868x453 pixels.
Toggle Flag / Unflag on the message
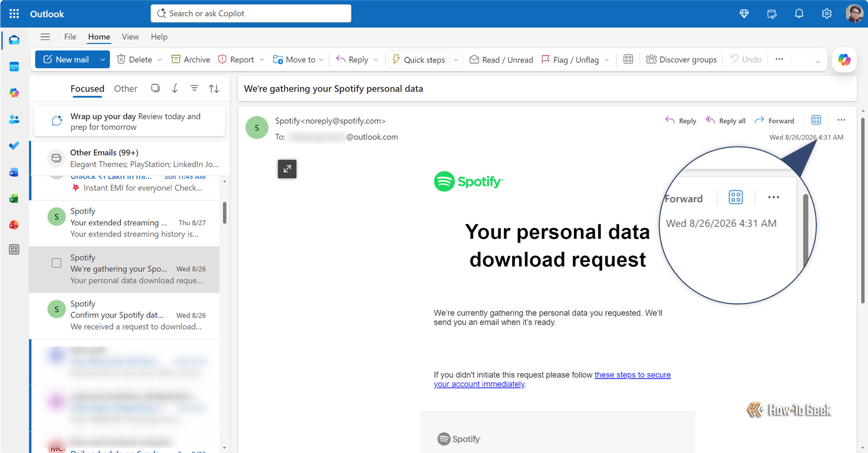[x=569, y=59]
